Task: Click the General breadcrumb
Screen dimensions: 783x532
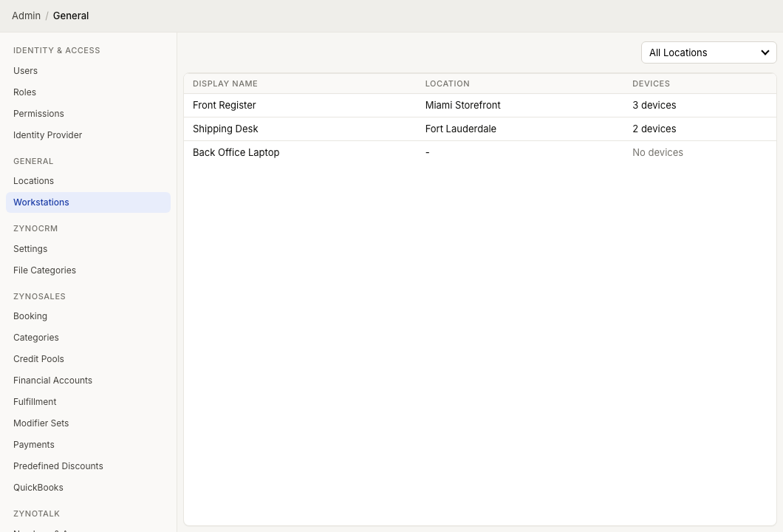Action: coord(71,16)
